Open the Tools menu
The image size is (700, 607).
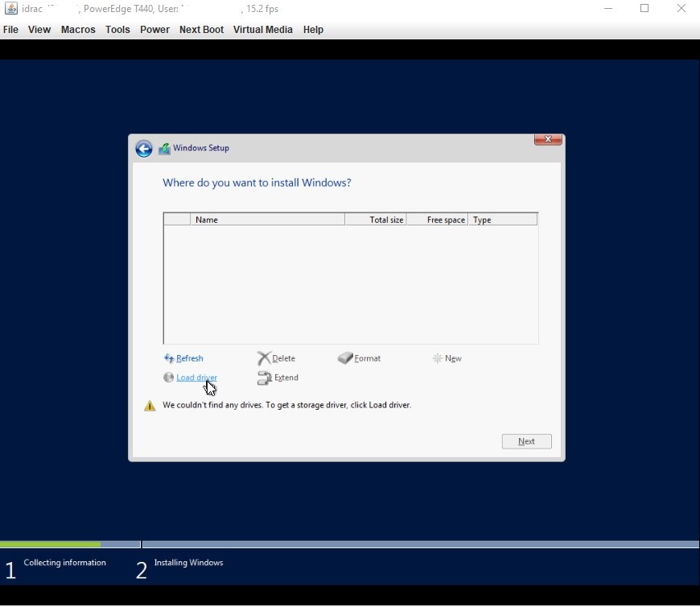[117, 30]
